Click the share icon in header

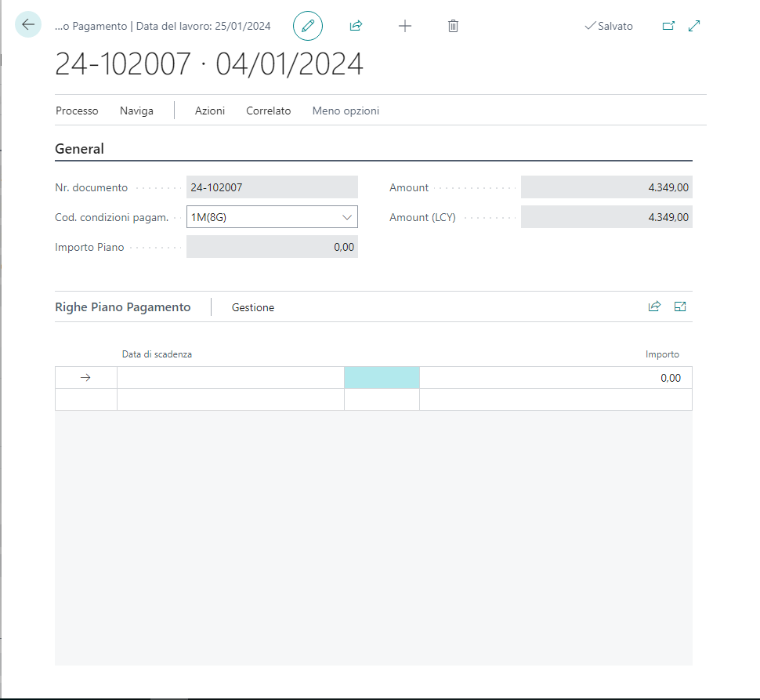[x=356, y=26]
